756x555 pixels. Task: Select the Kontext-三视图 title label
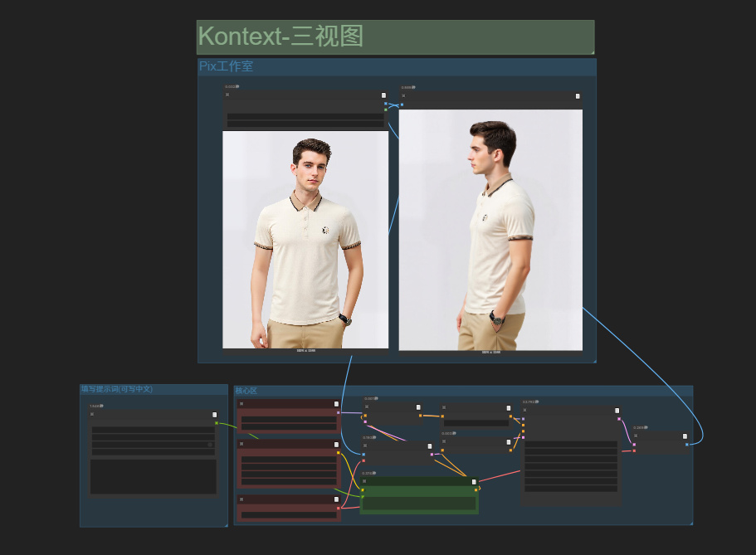[x=280, y=37]
